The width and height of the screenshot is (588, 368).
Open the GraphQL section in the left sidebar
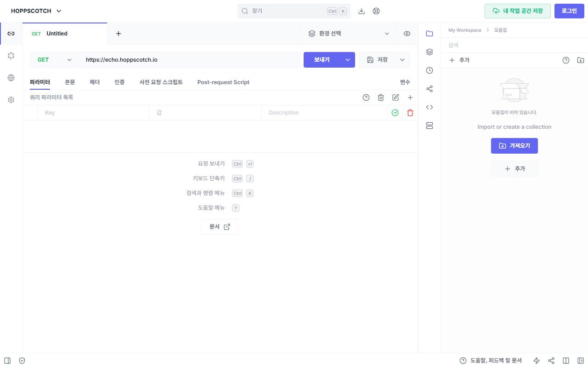[x=11, y=55]
